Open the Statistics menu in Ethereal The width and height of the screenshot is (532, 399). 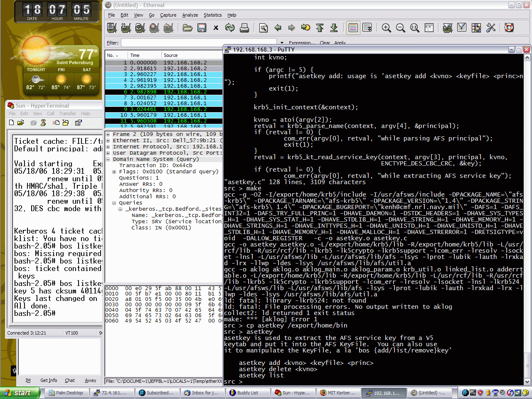pos(212,15)
